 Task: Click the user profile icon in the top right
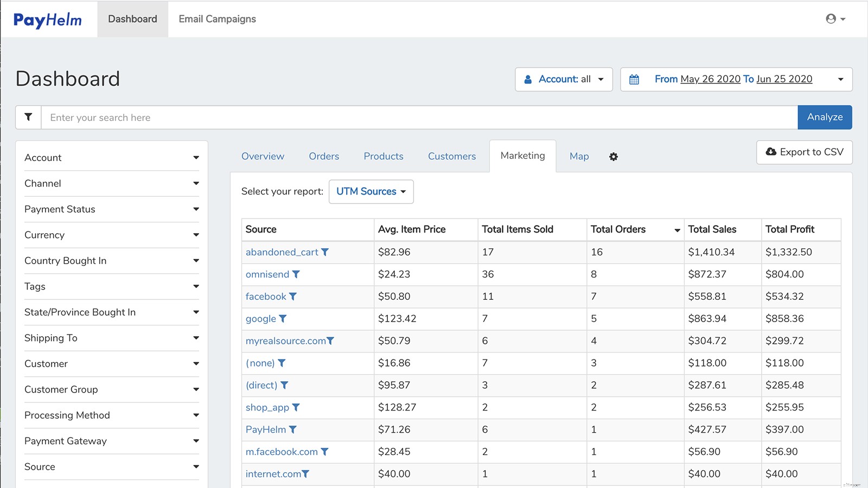coord(830,18)
